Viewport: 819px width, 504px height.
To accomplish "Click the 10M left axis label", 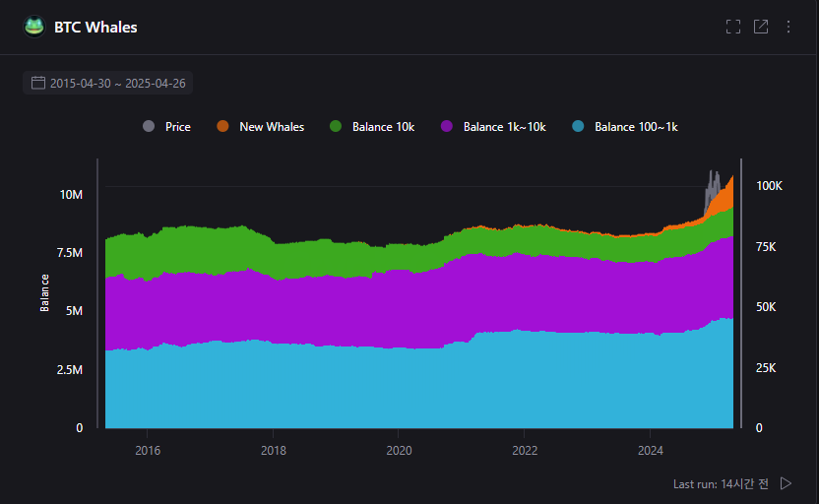I will pos(71,195).
